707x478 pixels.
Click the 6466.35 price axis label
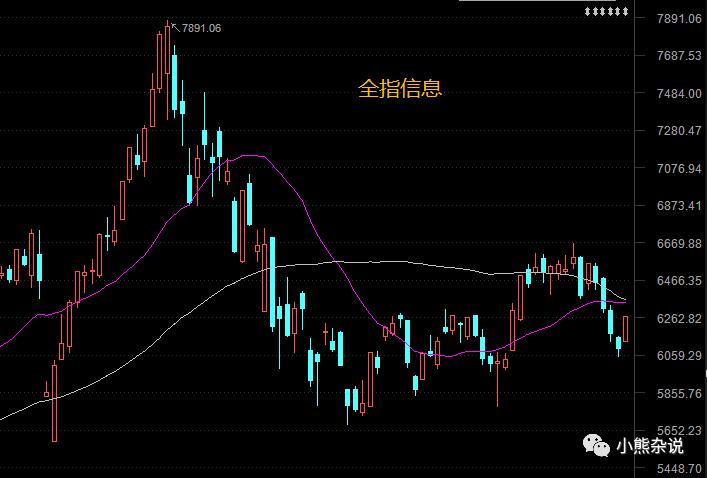(x=679, y=281)
